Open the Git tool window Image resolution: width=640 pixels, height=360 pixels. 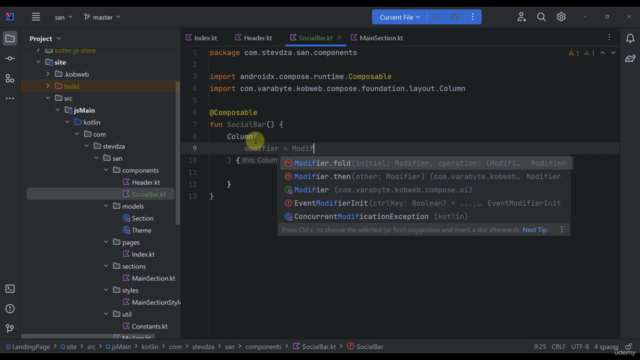(10, 328)
